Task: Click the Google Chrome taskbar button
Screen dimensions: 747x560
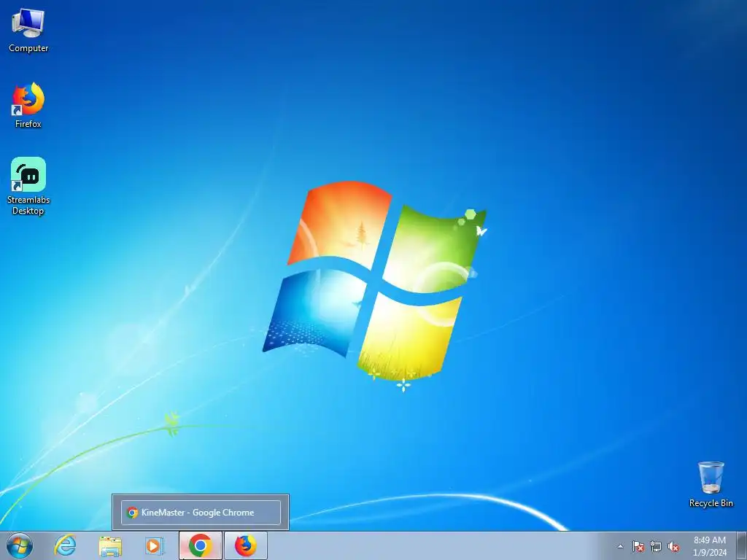Action: 200,545
